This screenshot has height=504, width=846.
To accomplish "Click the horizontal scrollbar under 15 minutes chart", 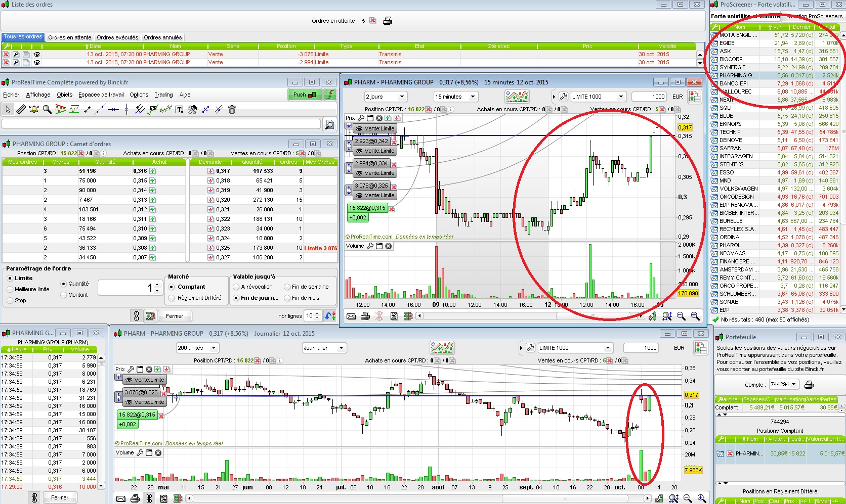I will [x=530, y=316].
